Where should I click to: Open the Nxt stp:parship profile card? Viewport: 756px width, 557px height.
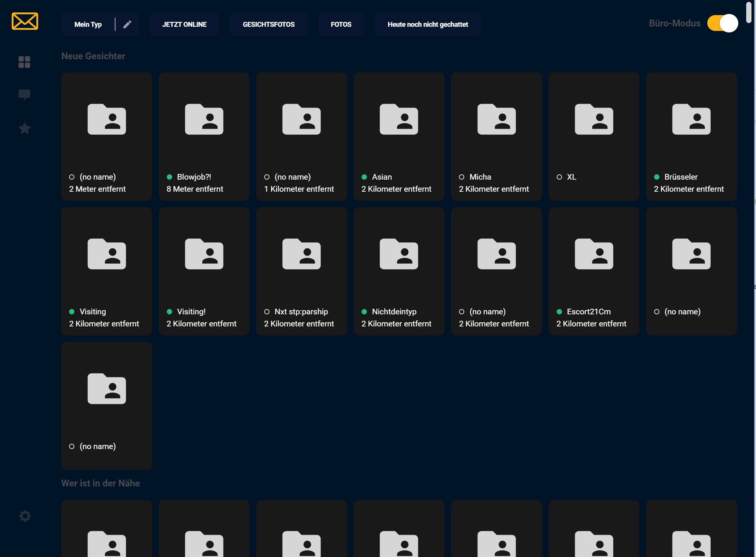[x=301, y=271]
